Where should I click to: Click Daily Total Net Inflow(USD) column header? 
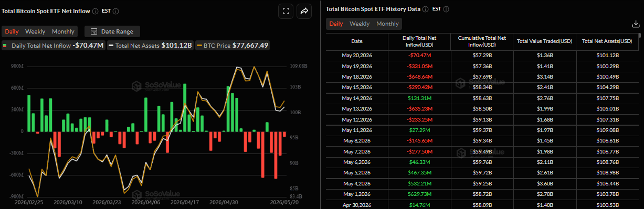point(419,41)
